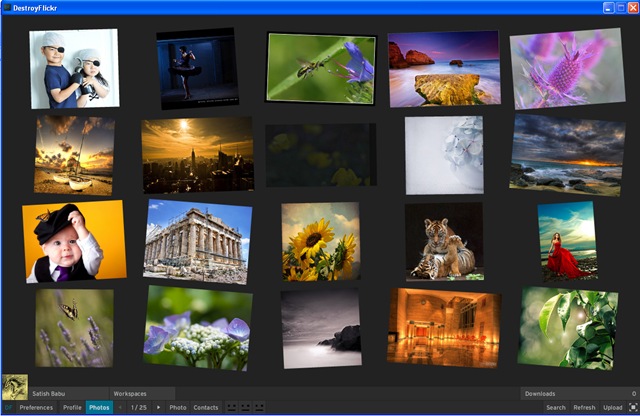Click the fullscreen icon next to Upload

pos(633,408)
